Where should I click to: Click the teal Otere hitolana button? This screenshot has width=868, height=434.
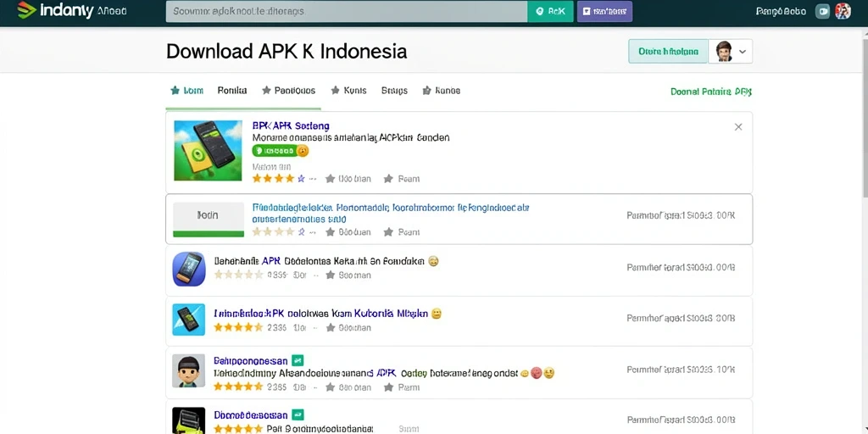(668, 52)
